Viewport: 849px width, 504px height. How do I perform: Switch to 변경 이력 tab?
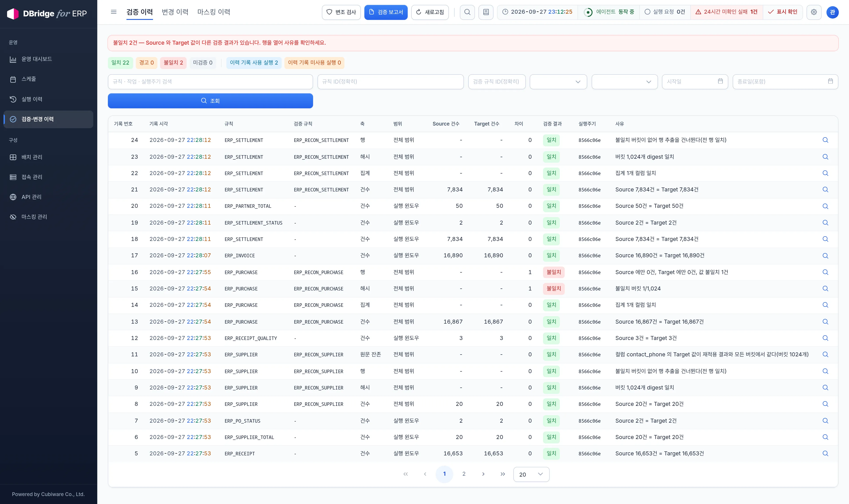point(175,12)
